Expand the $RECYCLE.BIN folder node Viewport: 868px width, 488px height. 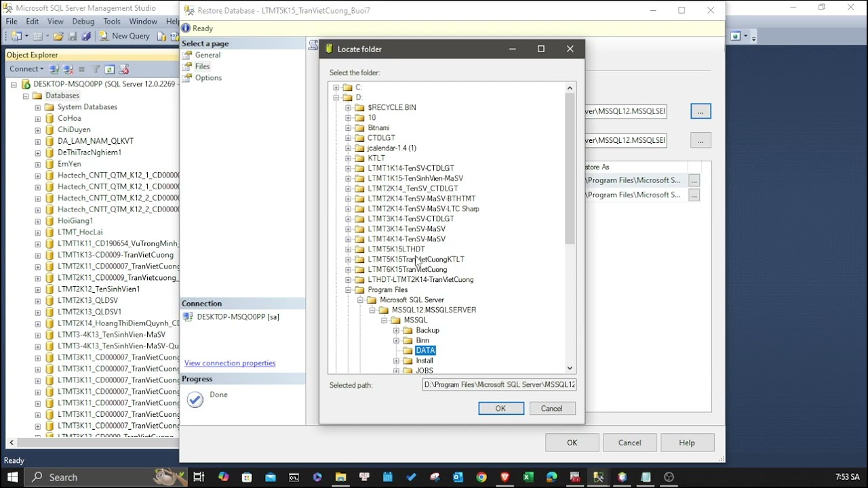349,108
